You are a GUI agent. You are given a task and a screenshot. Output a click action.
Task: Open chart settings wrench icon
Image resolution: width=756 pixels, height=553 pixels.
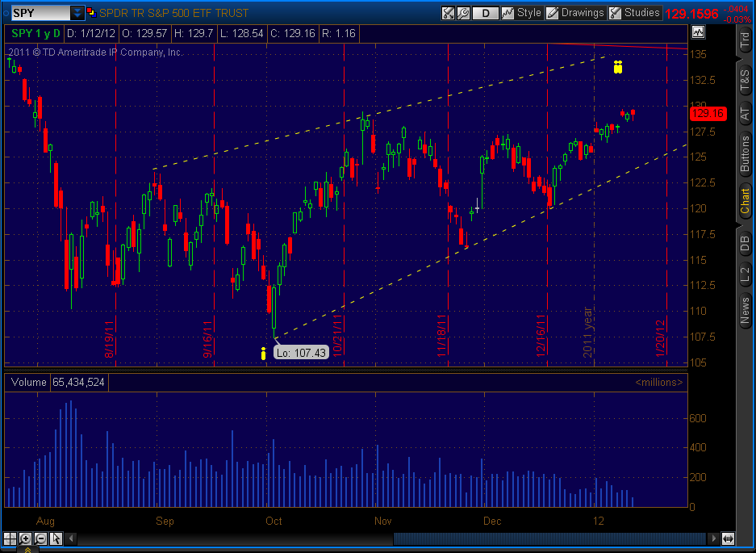[x=463, y=13]
